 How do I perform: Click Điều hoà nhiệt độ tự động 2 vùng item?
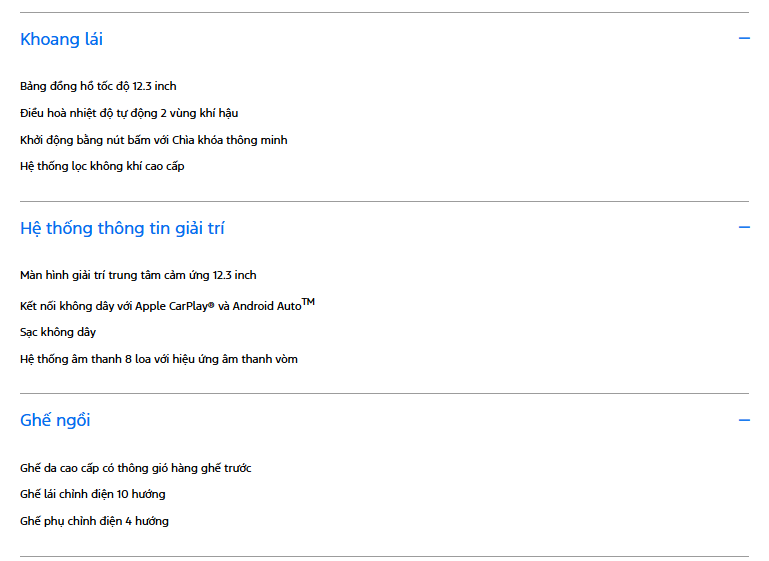(x=129, y=113)
